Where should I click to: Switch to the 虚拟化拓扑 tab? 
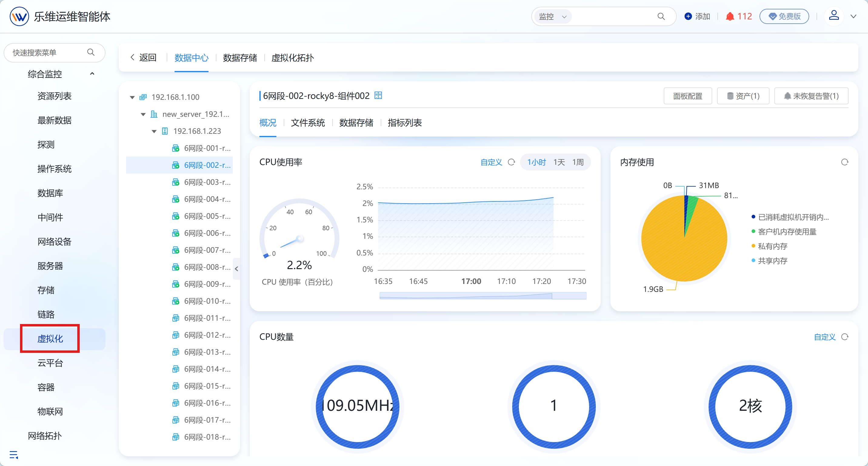(292, 58)
